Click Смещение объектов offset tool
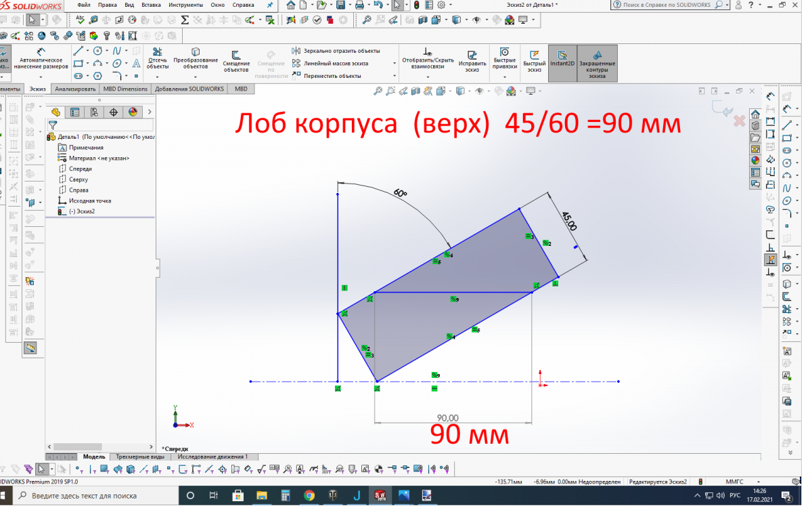 coord(237,61)
